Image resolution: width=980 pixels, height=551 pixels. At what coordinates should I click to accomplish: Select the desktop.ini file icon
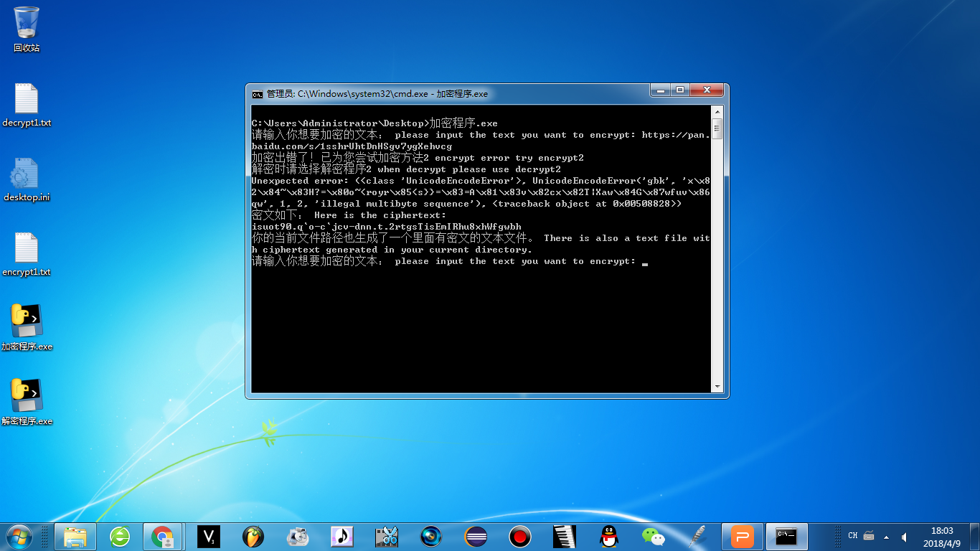[x=27, y=179]
